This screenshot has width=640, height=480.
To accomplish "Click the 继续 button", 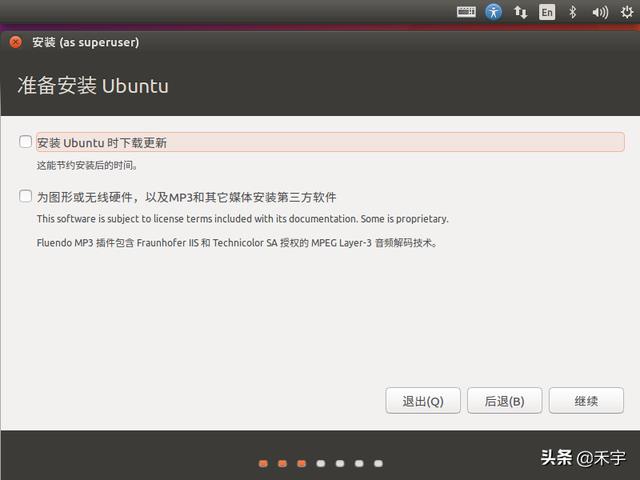I will click(x=586, y=401).
